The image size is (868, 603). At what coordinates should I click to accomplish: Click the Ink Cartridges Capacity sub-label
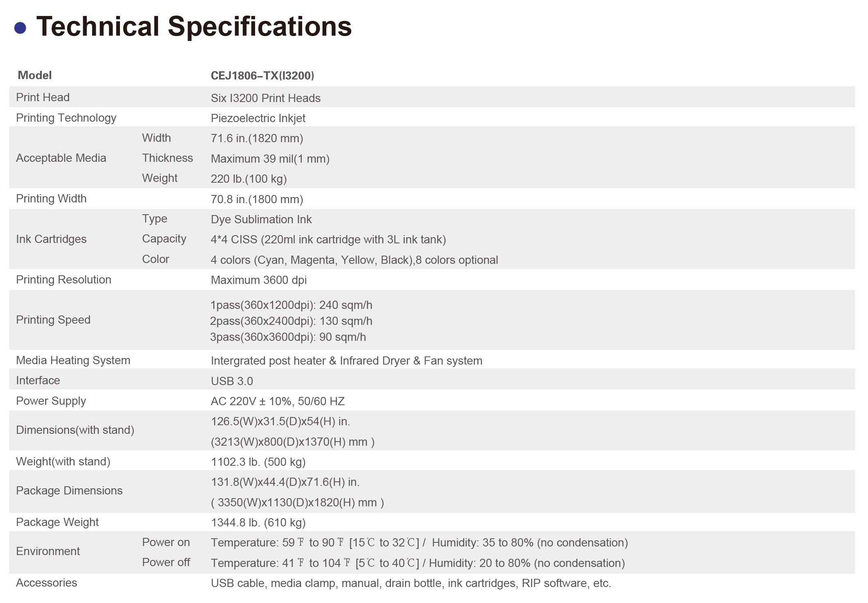[x=164, y=239]
